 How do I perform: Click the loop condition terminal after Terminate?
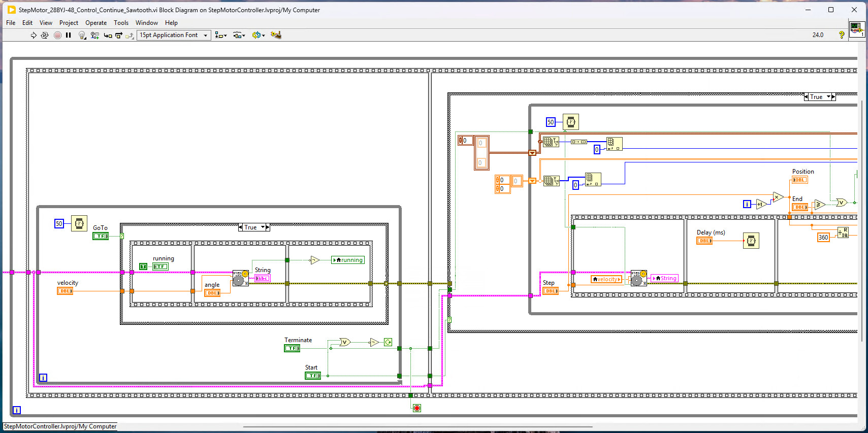click(388, 342)
